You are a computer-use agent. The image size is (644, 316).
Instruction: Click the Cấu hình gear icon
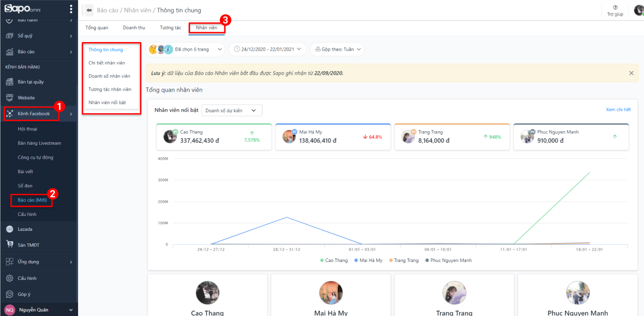point(9,278)
